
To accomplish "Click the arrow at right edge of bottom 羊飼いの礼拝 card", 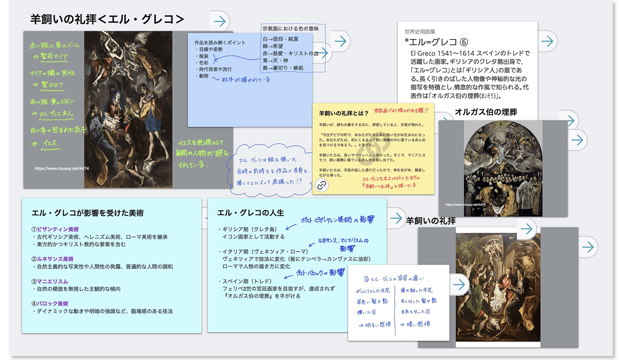I will [x=588, y=247].
